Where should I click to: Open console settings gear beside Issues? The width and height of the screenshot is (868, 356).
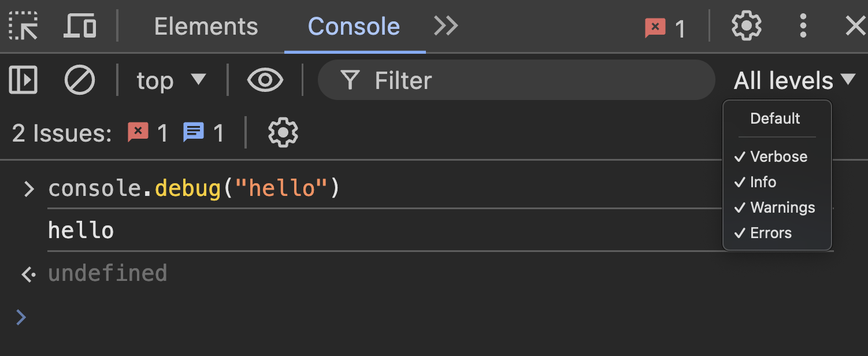pyautogui.click(x=283, y=133)
